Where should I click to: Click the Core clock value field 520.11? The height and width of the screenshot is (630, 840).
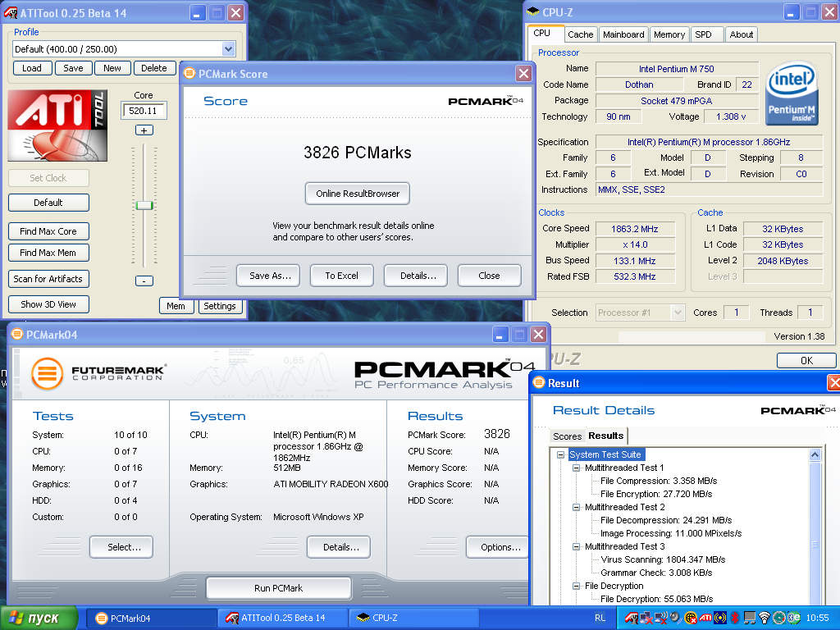click(x=144, y=111)
